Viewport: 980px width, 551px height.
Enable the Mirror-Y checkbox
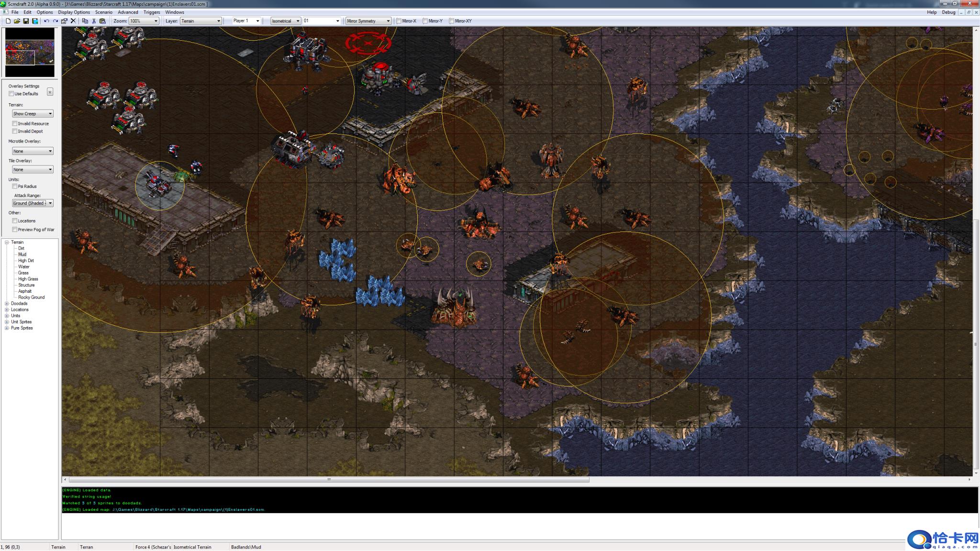(x=425, y=21)
